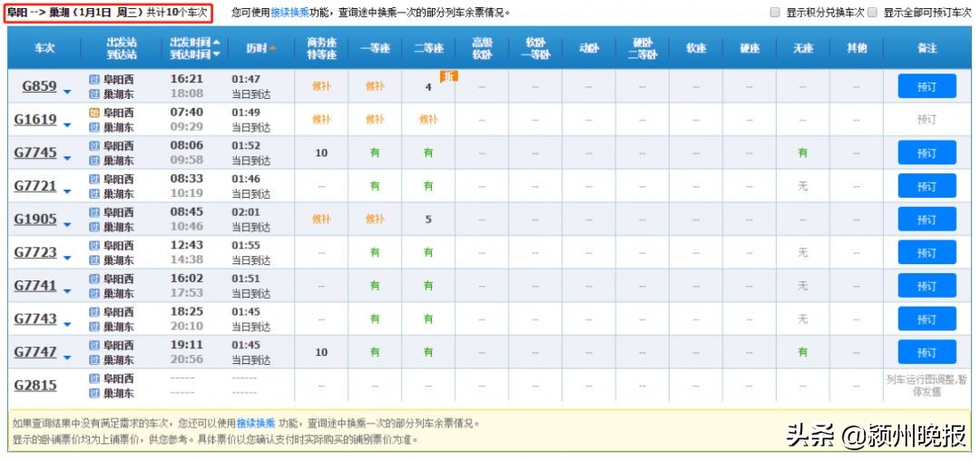Open train G7741 details link

pyautogui.click(x=35, y=285)
